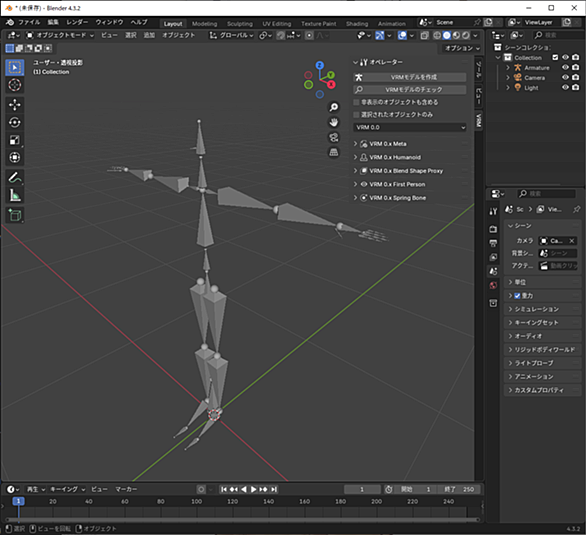Viewport: 586px width, 535px height.
Task: Select the Add Cube tool
Action: (15, 215)
